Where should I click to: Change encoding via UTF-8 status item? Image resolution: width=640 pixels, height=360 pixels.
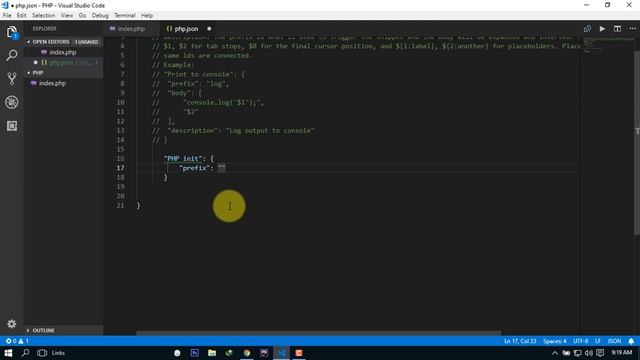coord(580,341)
